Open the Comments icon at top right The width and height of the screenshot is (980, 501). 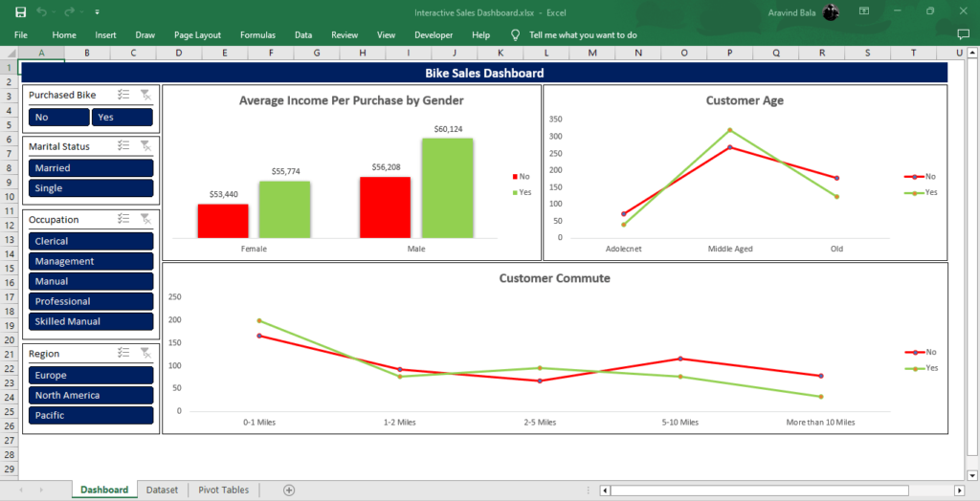[963, 35]
